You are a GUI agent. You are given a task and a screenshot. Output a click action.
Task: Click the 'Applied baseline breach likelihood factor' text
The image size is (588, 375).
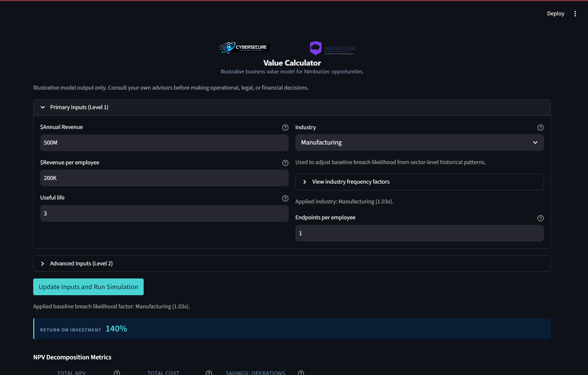pos(112,306)
